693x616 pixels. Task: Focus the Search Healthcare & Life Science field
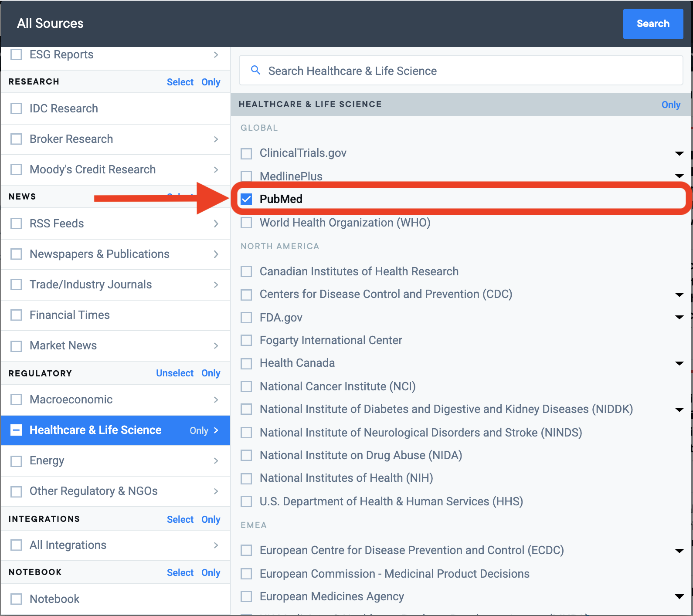pyautogui.click(x=461, y=71)
